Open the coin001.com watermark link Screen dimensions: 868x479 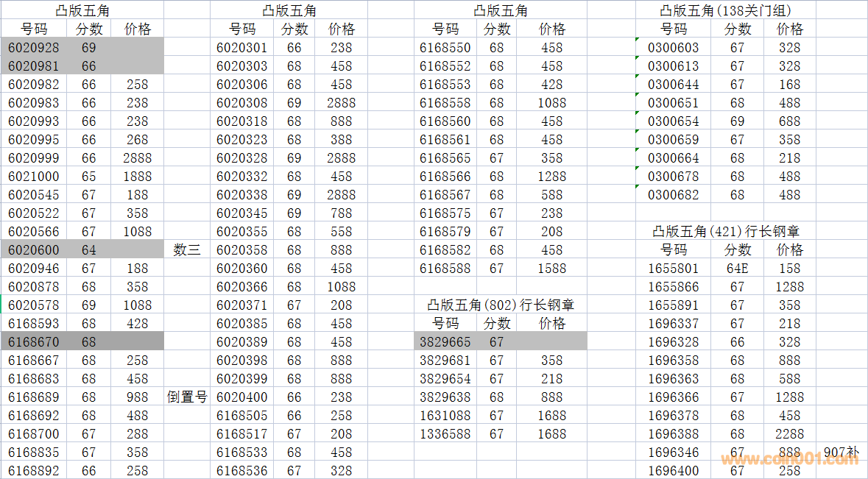coord(789,458)
